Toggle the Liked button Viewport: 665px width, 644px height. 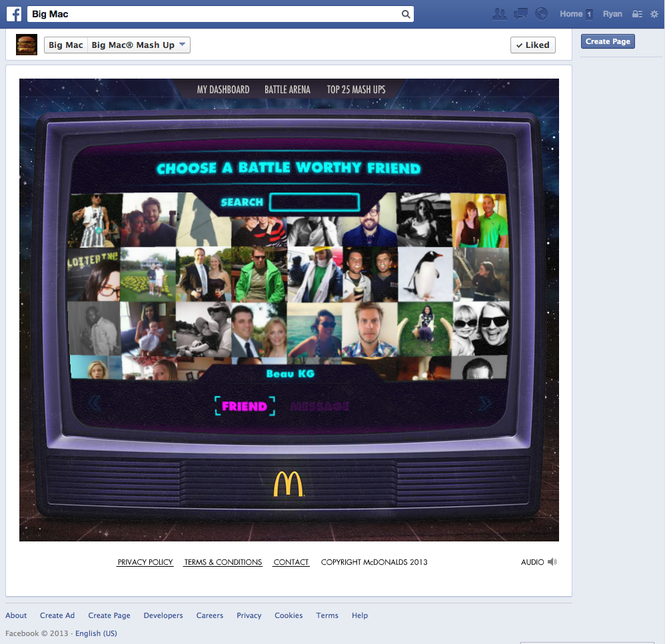pyautogui.click(x=532, y=45)
